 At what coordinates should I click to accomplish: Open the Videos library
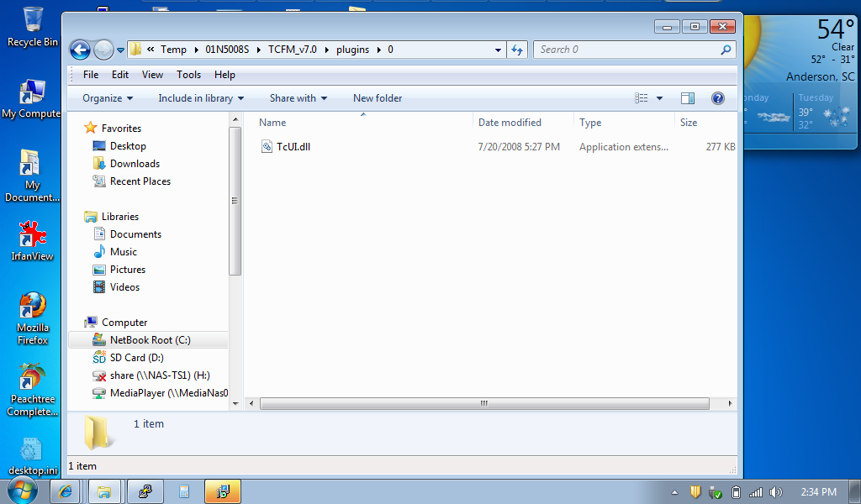[124, 286]
